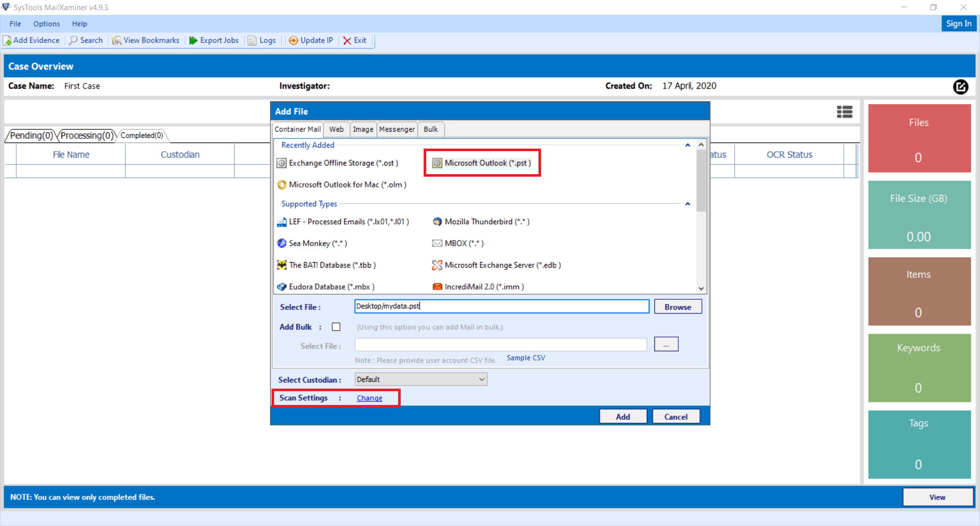Click the teal Tags tile

(x=919, y=445)
